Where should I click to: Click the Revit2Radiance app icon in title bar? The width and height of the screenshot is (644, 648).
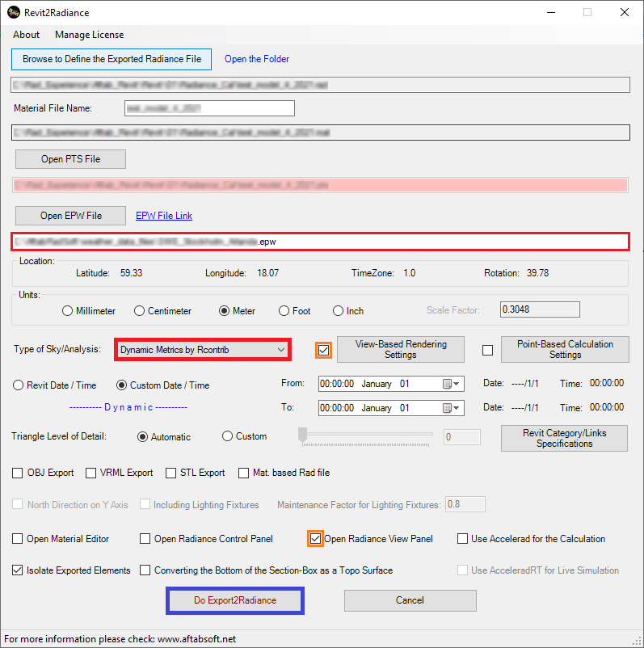(14, 12)
